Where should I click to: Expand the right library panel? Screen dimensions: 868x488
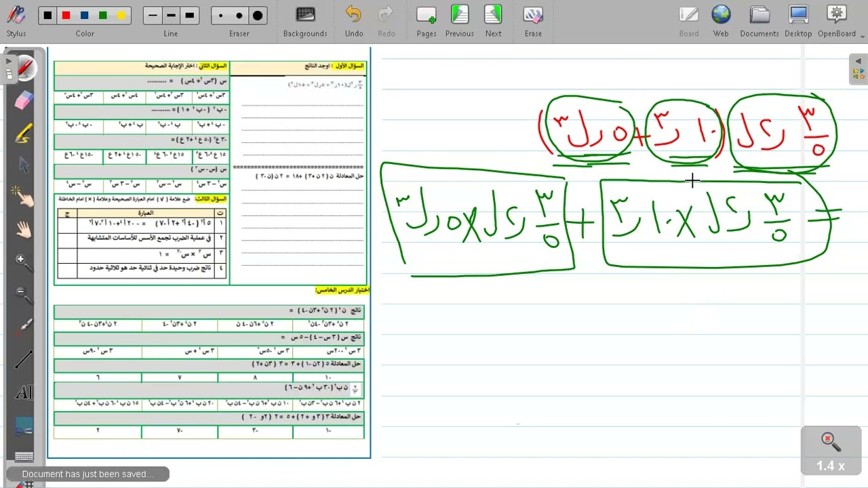tap(859, 70)
